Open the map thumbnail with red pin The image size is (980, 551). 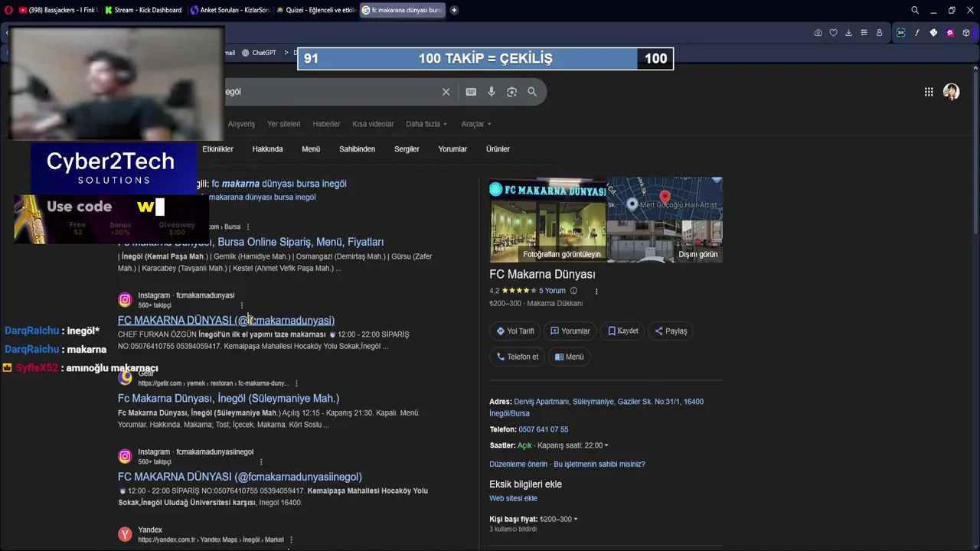(x=665, y=199)
